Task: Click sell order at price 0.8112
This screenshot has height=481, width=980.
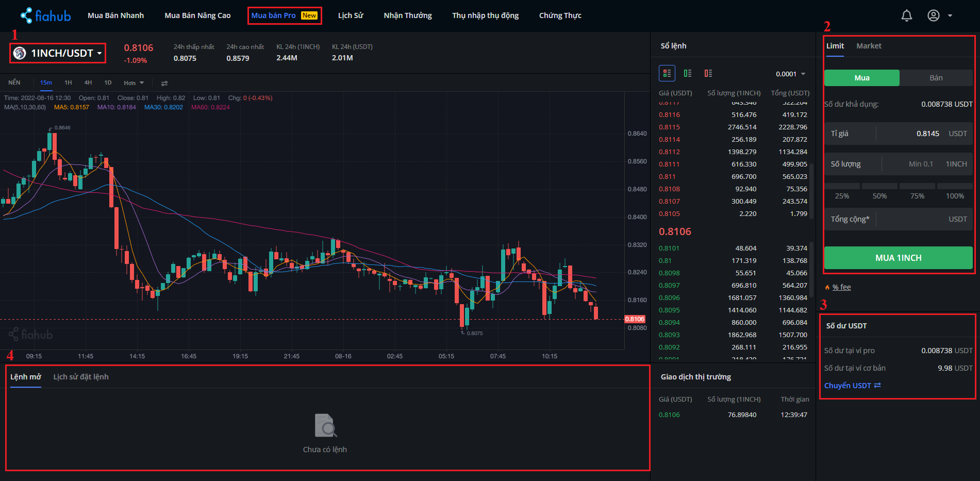Action: click(x=733, y=152)
